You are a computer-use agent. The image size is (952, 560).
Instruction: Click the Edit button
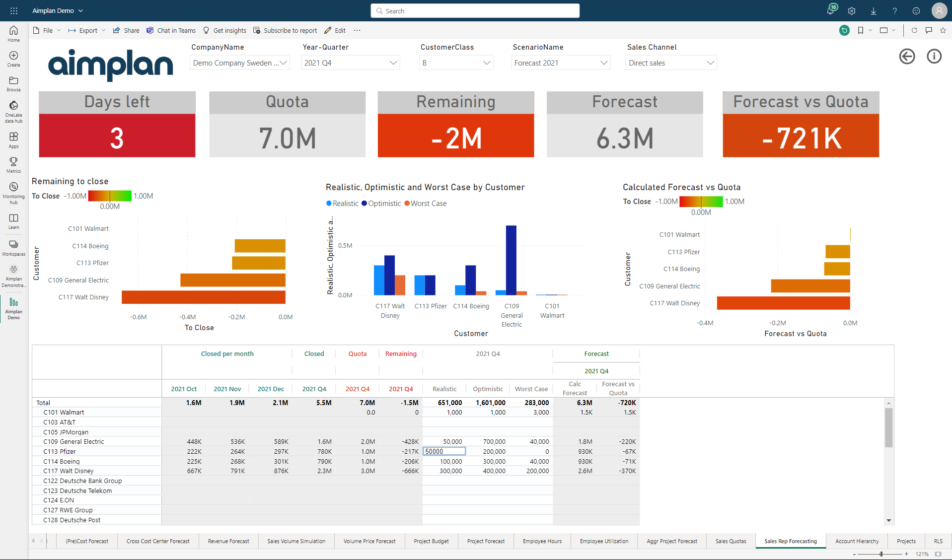(335, 30)
